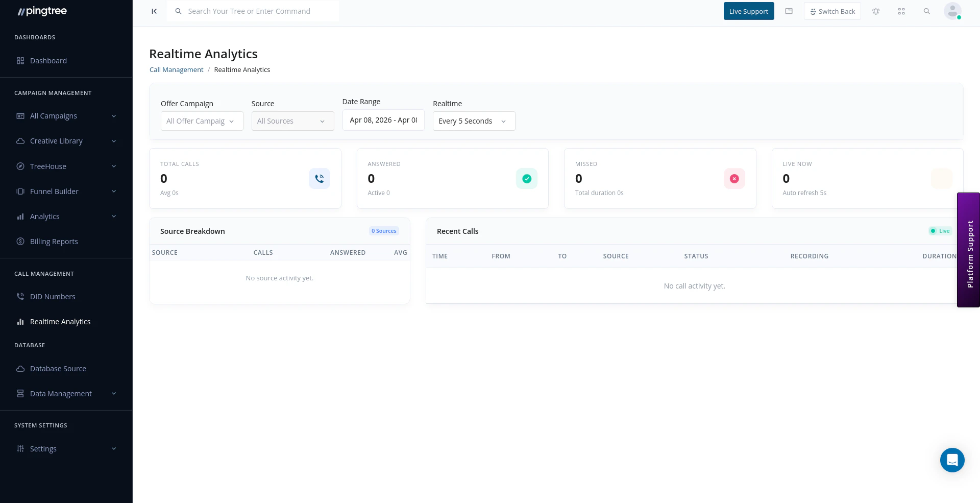The height and width of the screenshot is (503, 980).
Task: Open the Call Management breadcrumb link
Action: (176, 69)
